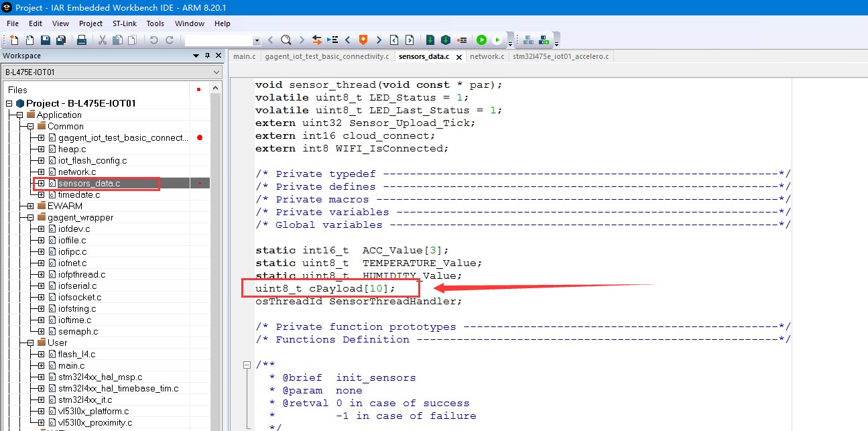Click the orange bookmark toggle icon
Screen dimensions: 868x431
(363, 40)
